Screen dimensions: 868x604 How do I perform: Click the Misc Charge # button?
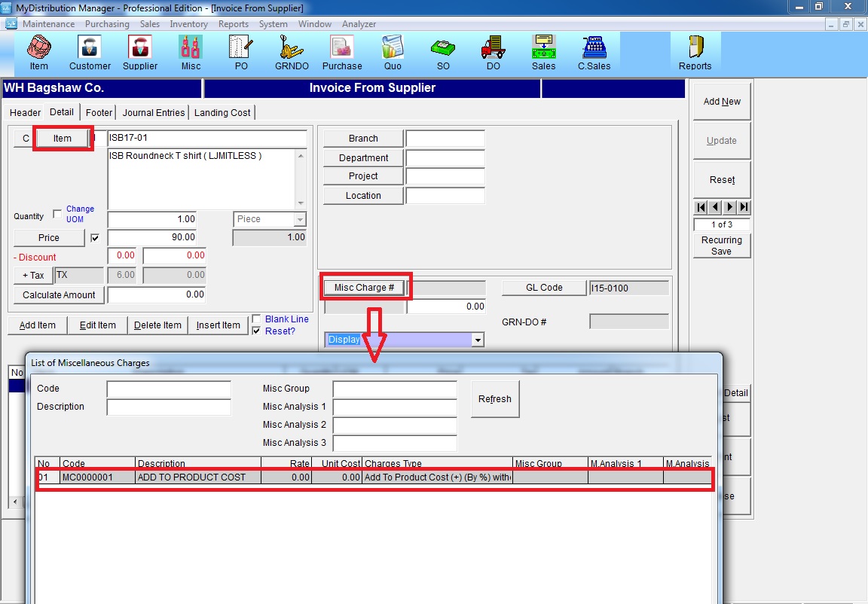pyautogui.click(x=365, y=288)
